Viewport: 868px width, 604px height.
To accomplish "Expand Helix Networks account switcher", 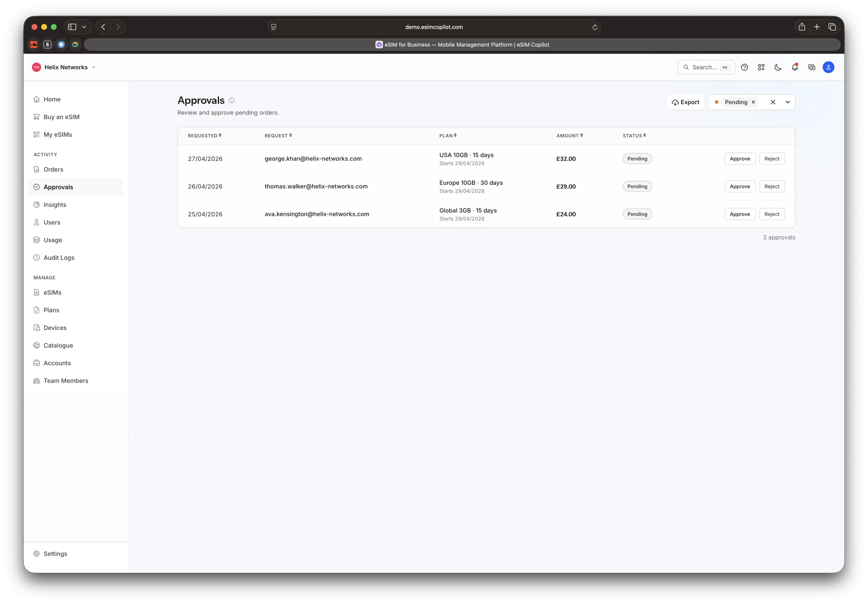I will pos(64,67).
